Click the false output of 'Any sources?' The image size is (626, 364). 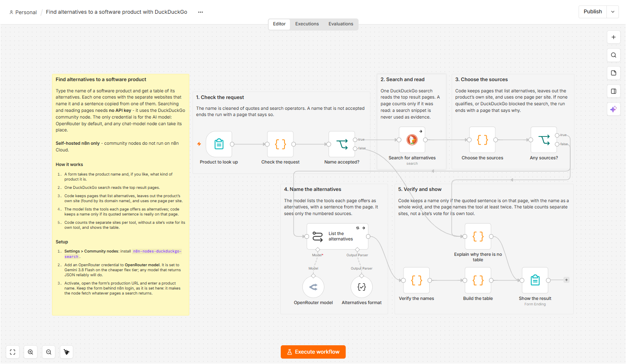(557, 144)
